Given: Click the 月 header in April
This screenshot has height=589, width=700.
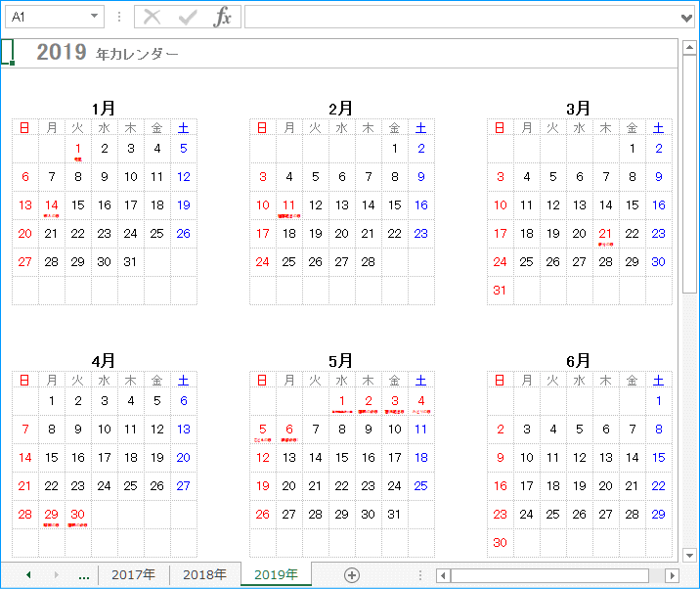Looking at the screenshot, I should click(x=52, y=381).
